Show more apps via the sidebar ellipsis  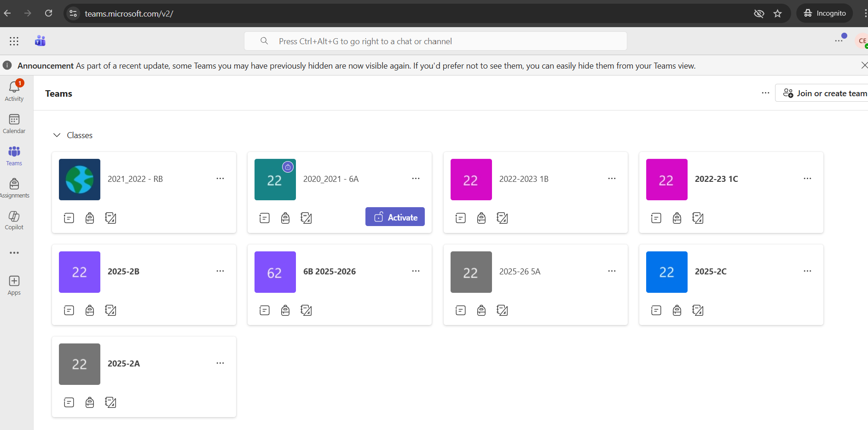click(14, 253)
